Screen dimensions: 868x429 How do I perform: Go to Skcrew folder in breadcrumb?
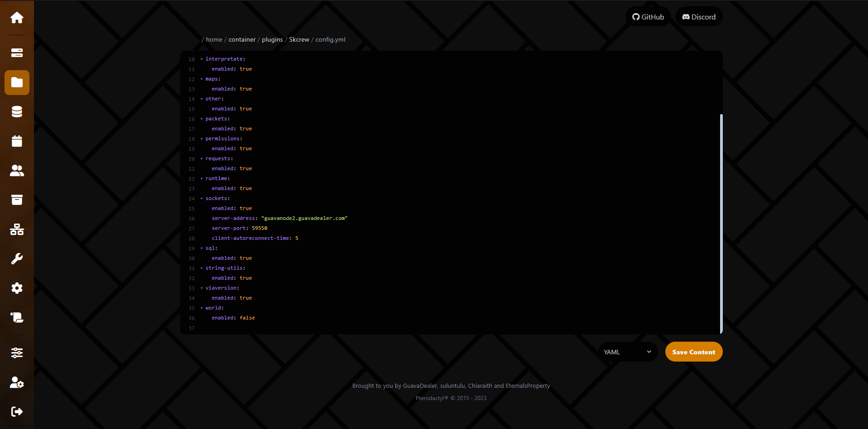pyautogui.click(x=299, y=39)
